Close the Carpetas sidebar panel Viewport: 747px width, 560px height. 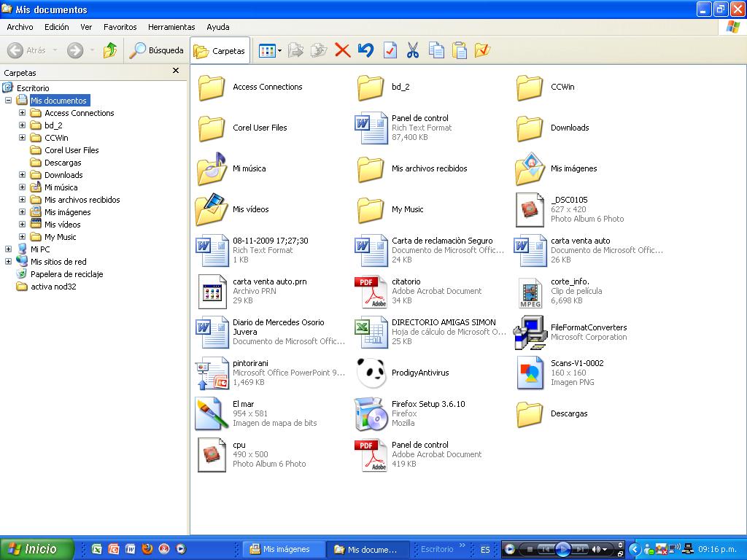click(x=176, y=70)
